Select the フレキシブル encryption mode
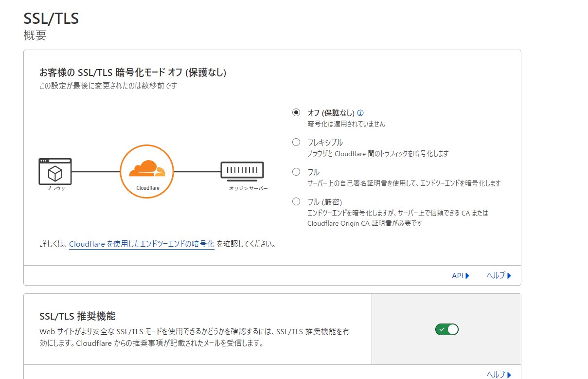Viewport: 588px width, 379px height. (296, 142)
